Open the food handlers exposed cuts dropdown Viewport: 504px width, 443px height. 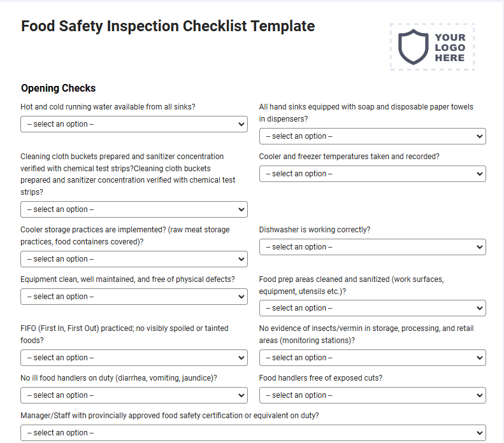pos(373,395)
